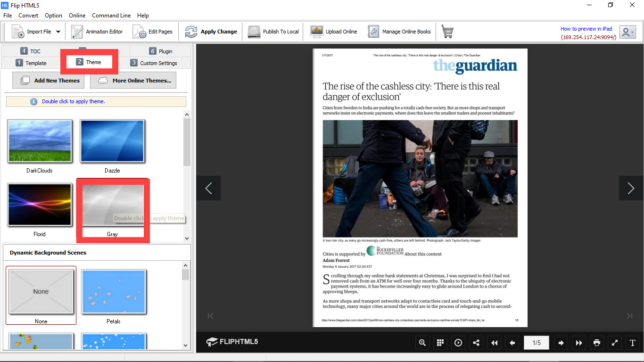
Task: Go to the next page using the large right chevron
Action: 631,188
